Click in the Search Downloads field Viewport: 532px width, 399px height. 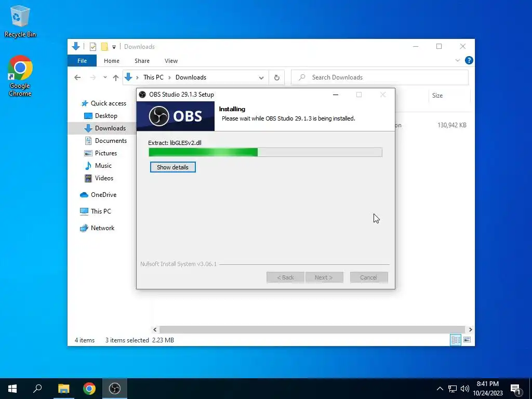click(380, 77)
